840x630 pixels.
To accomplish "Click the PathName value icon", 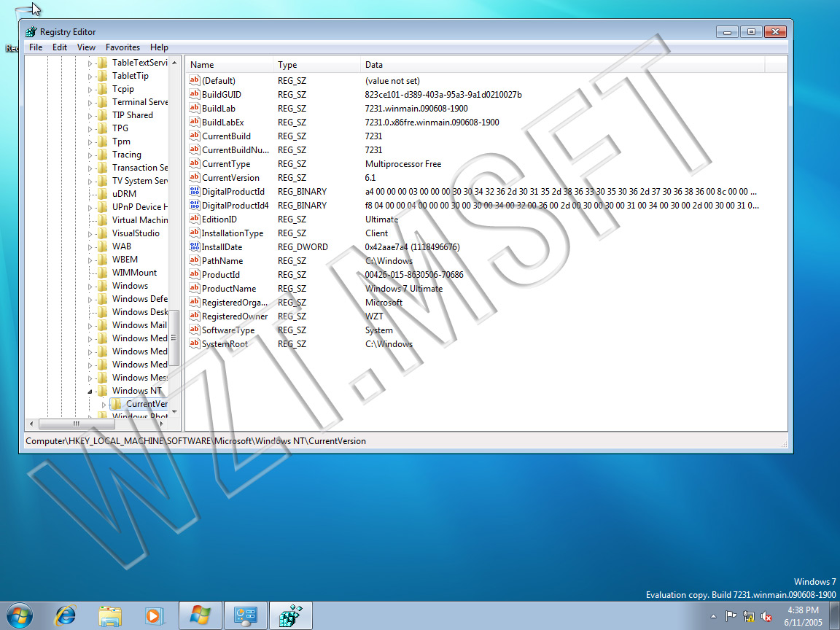I will [x=194, y=261].
